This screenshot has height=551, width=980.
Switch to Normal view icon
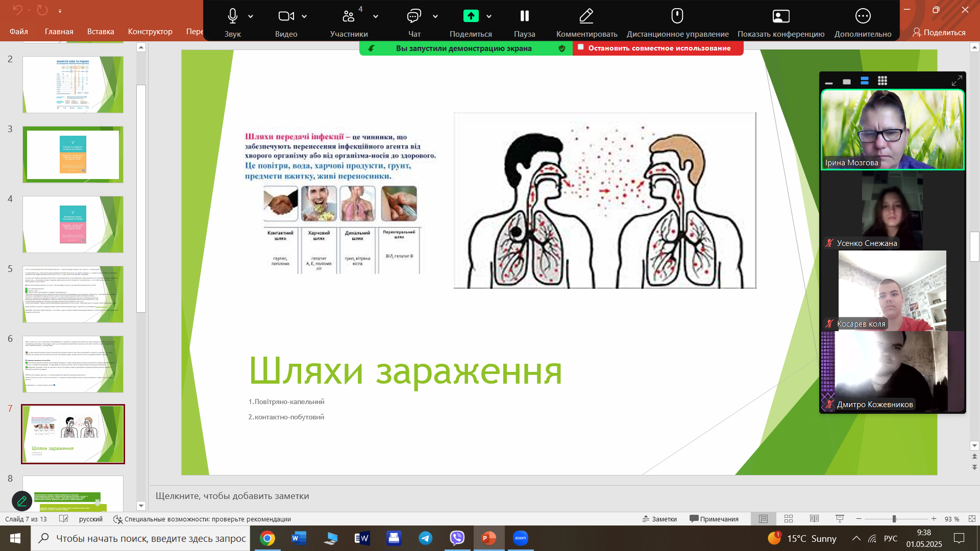pyautogui.click(x=764, y=519)
